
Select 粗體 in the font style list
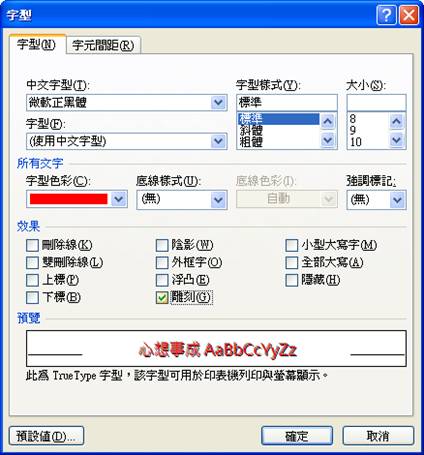point(252,142)
